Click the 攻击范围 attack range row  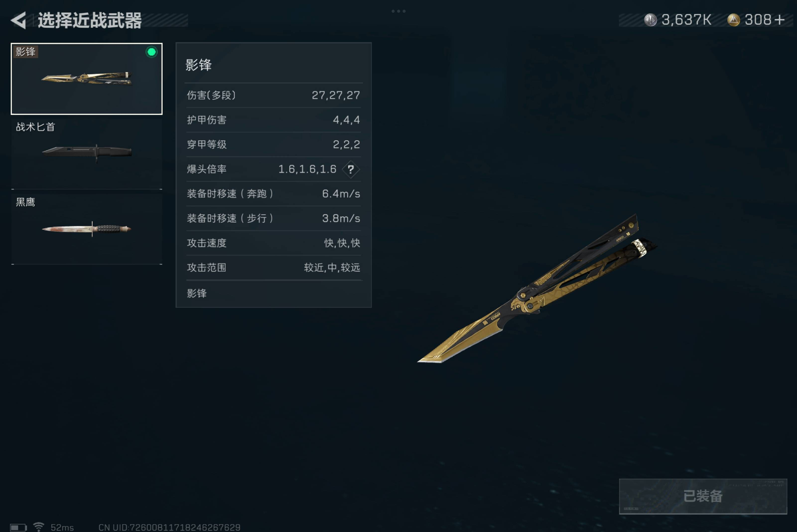coord(273,268)
